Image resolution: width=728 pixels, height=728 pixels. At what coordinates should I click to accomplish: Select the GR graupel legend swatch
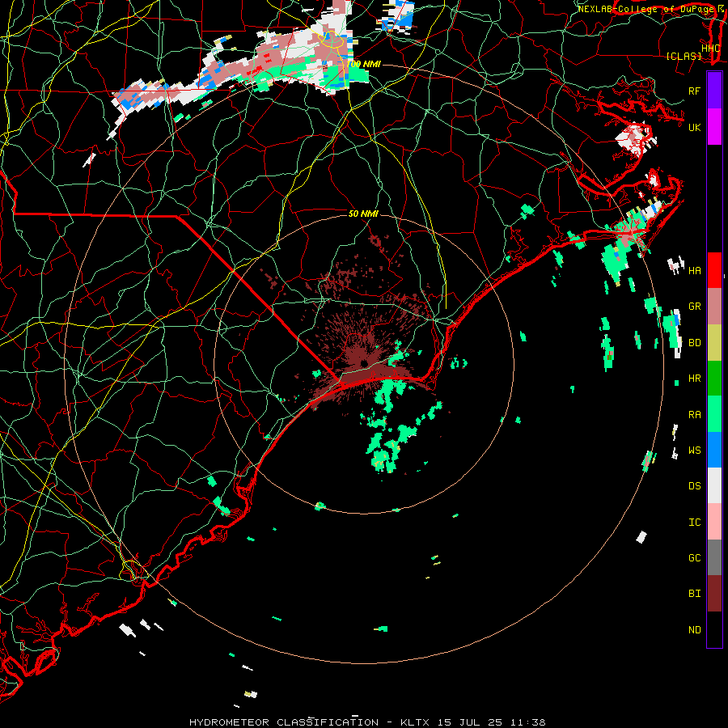point(714,307)
